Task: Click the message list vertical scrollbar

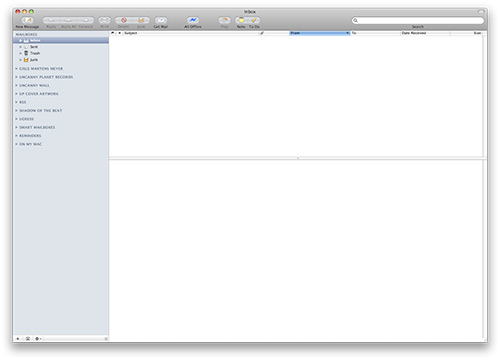Action: pos(485,96)
